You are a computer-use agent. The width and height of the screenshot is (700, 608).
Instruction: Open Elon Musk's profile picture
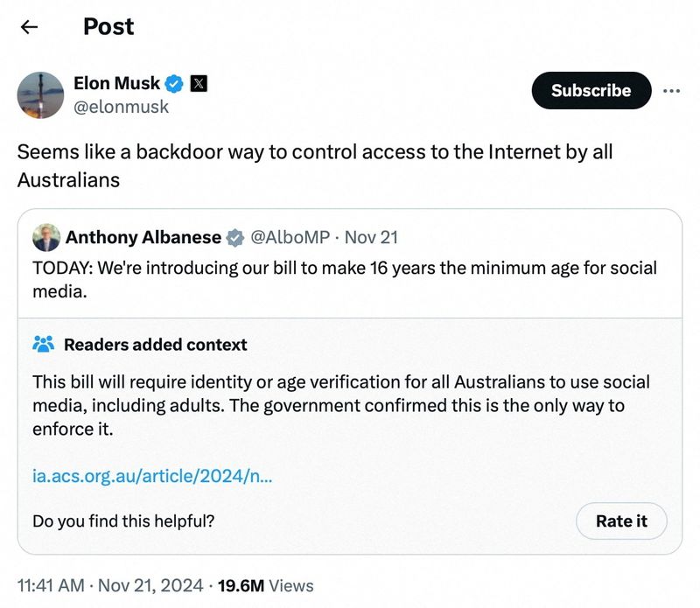click(x=39, y=96)
